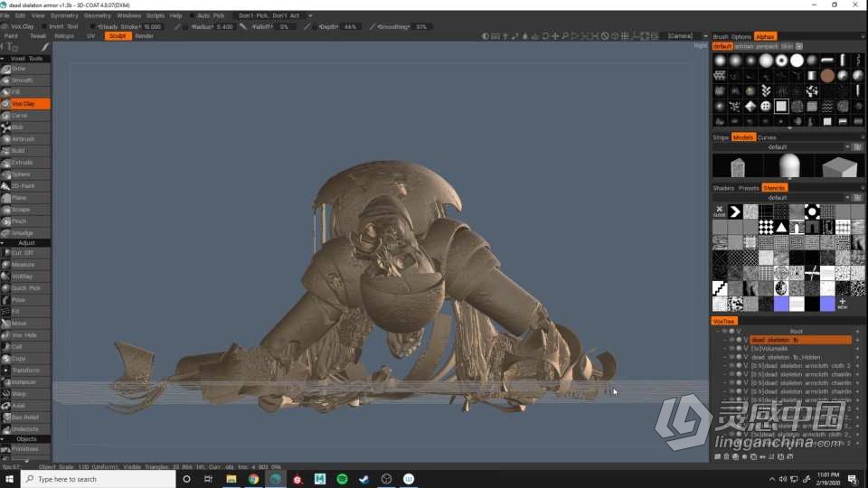Open the Models 'default' folder dropdown
Viewport: 868px width, 488px height.
click(847, 147)
